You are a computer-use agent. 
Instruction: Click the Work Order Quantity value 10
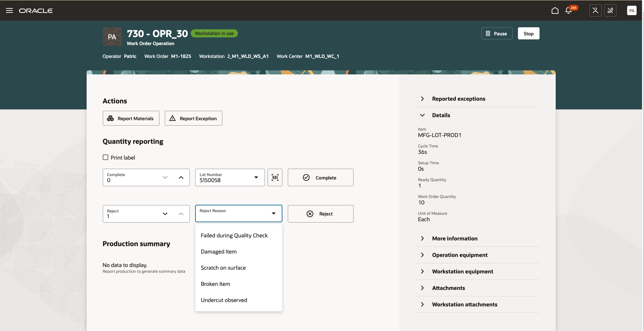[421, 202]
